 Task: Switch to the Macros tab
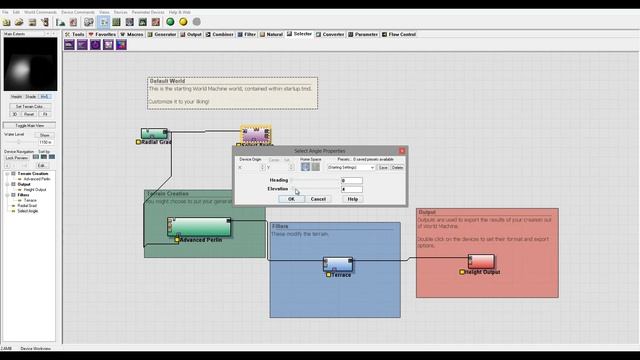pos(132,34)
